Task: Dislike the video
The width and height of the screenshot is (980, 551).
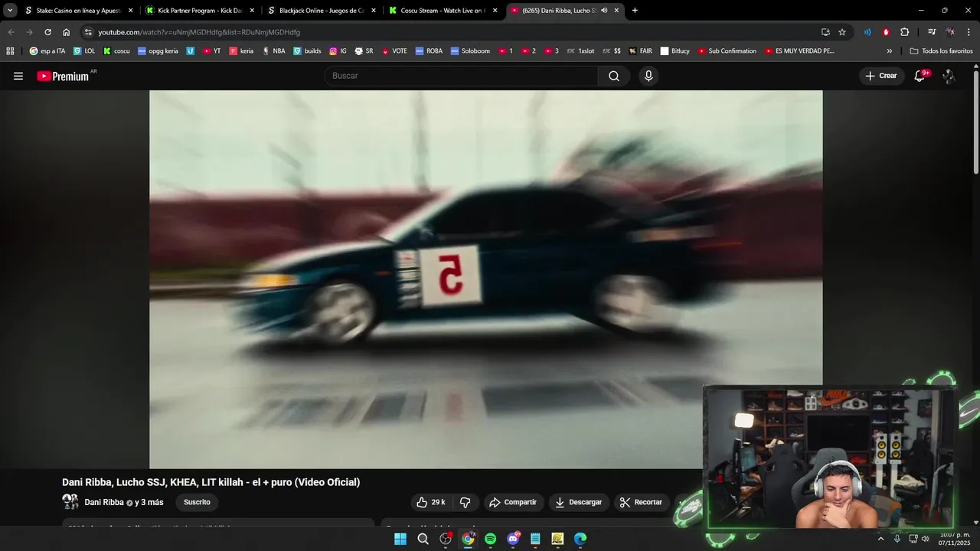Action: pyautogui.click(x=465, y=502)
